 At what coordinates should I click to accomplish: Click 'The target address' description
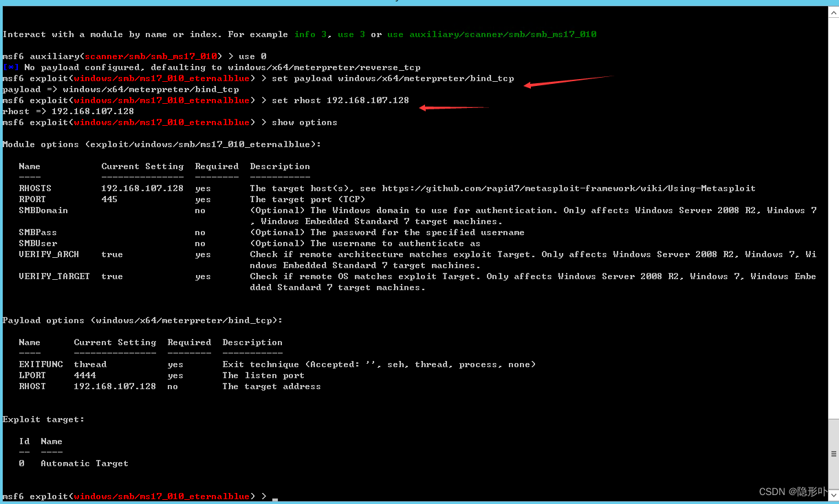[272, 386]
